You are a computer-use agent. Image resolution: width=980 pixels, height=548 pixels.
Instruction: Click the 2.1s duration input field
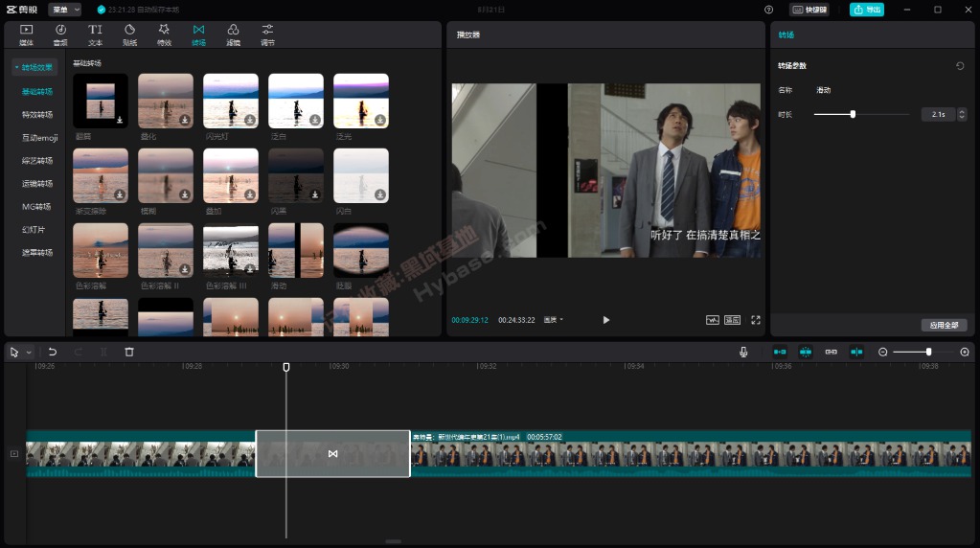pos(938,114)
